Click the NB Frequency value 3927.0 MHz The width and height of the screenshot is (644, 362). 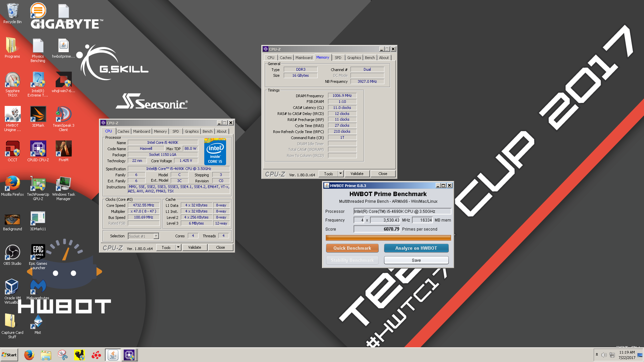pyautogui.click(x=367, y=81)
